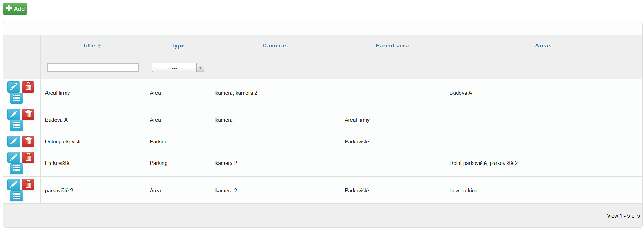
Task: Sort by the Parent area column header
Action: pyautogui.click(x=392, y=46)
